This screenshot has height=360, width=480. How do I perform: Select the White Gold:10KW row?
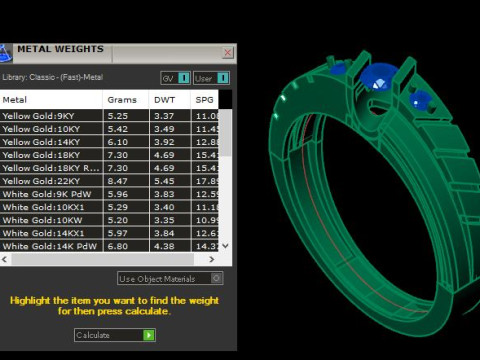109,220
